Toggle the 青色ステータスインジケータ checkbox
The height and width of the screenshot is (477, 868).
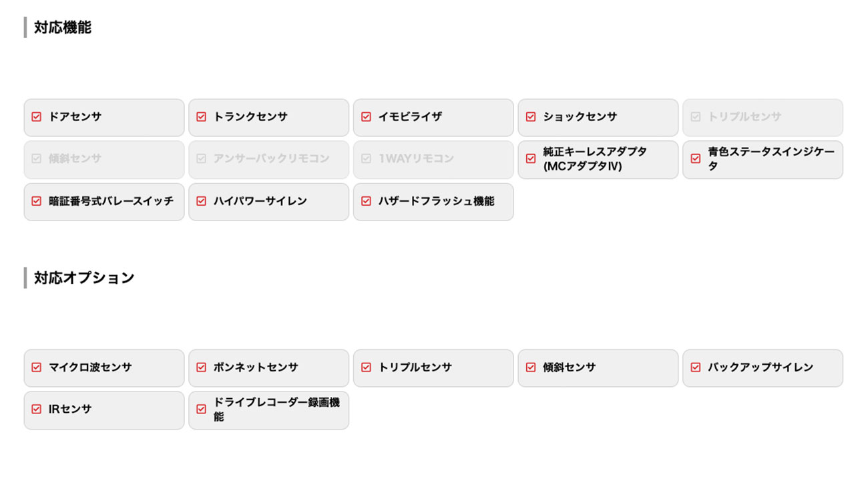click(x=696, y=159)
